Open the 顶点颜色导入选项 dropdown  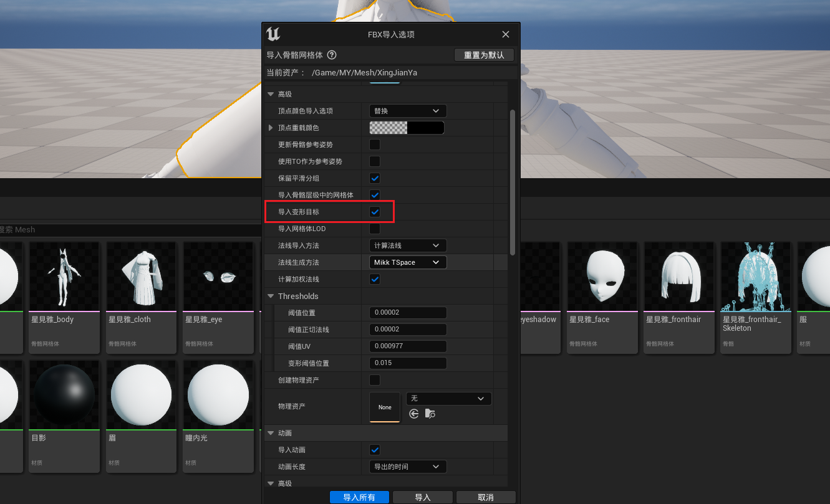pyautogui.click(x=408, y=111)
